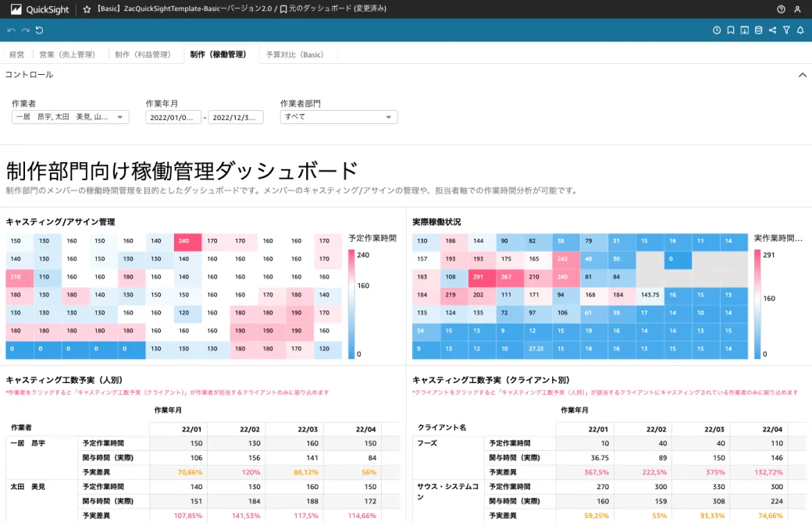Click 一居 昂宇 worker row label
This screenshot has height=522, width=812.
(28, 443)
